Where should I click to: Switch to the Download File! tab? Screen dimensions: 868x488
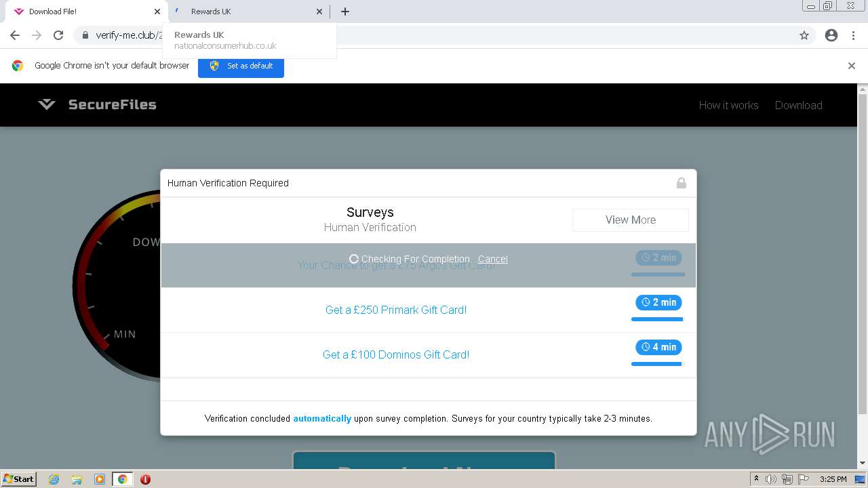point(85,12)
